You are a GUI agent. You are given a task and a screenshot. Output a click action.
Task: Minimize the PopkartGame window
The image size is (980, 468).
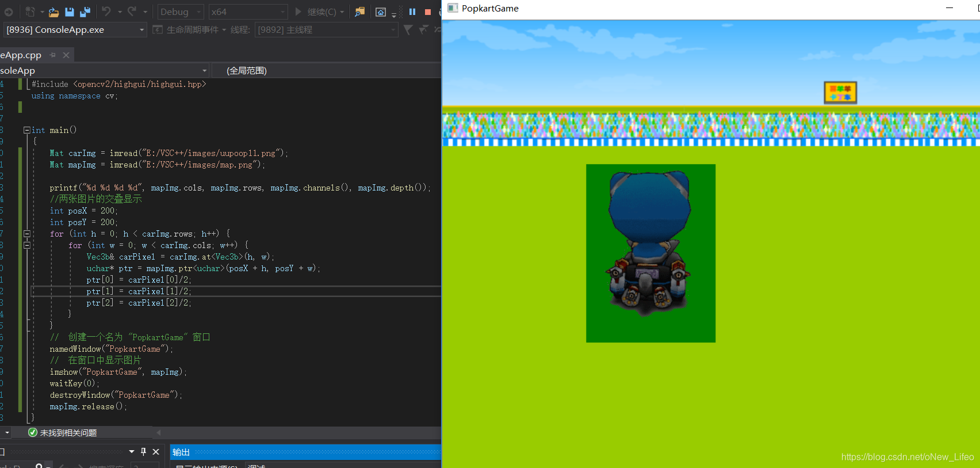point(950,8)
